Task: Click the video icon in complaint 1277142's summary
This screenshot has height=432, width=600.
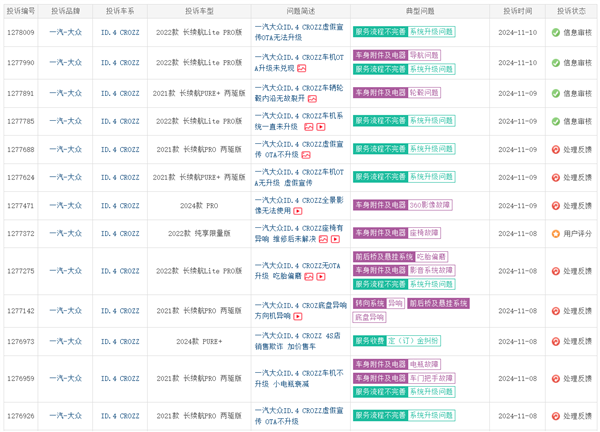Action: [299, 316]
